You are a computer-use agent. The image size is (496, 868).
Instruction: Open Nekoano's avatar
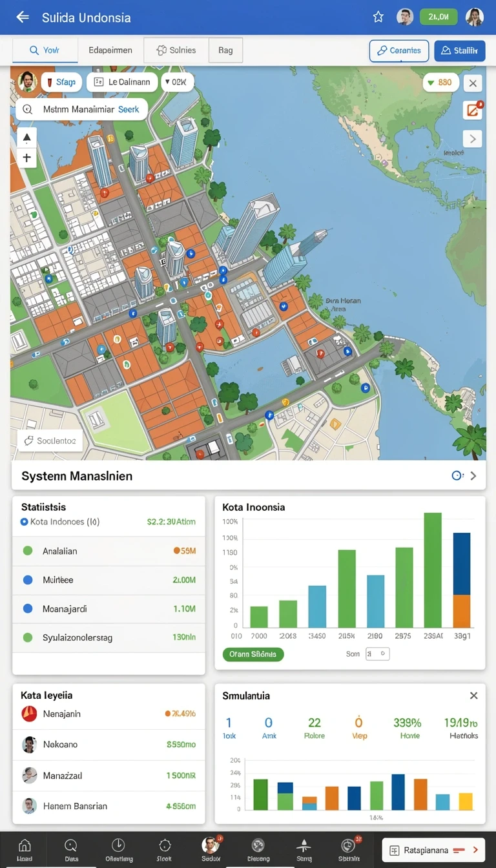[29, 745]
